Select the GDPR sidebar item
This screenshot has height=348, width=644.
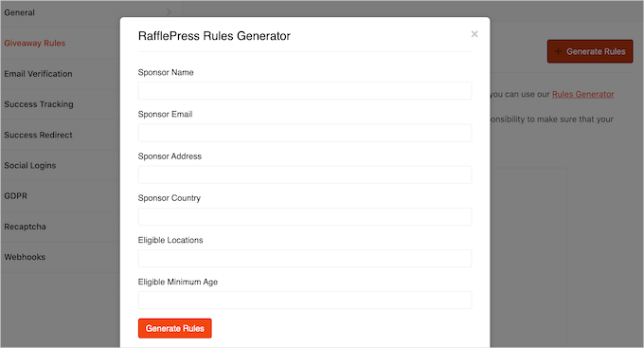coord(15,195)
